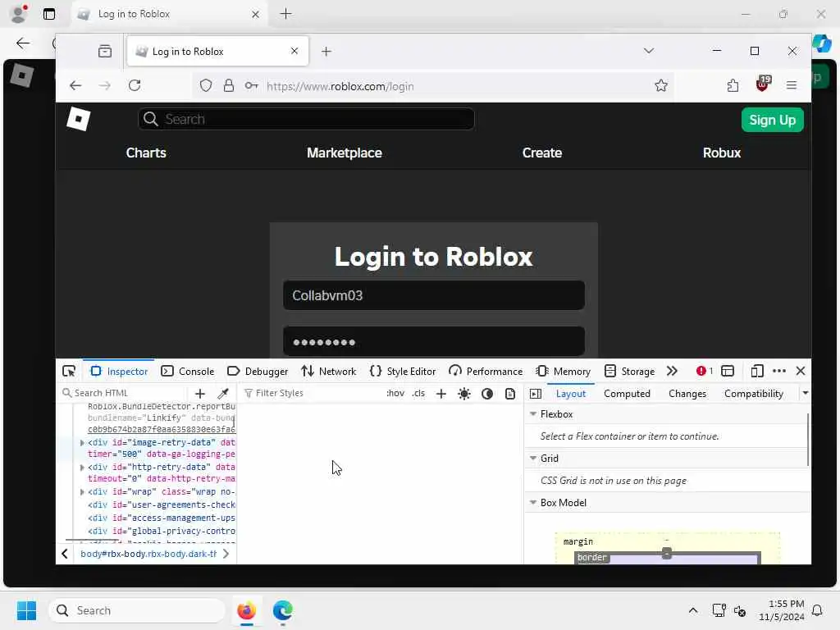Viewport: 840px width, 630px height.
Task: Expand the http-retry-data div node
Action: click(82, 467)
